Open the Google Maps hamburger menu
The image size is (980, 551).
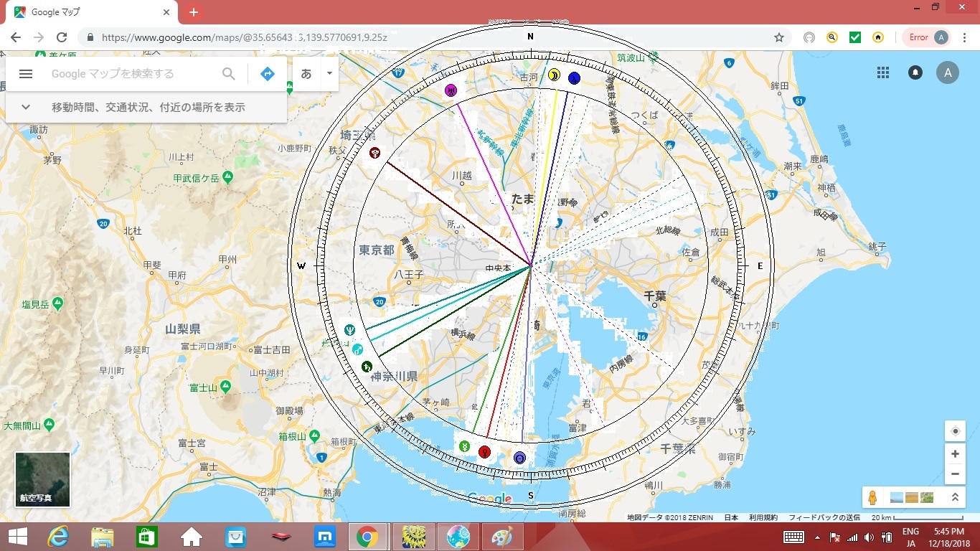(x=26, y=74)
